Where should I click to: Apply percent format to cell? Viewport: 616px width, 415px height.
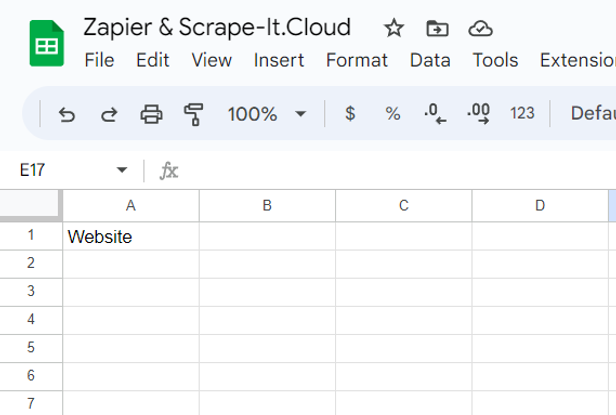click(x=393, y=114)
